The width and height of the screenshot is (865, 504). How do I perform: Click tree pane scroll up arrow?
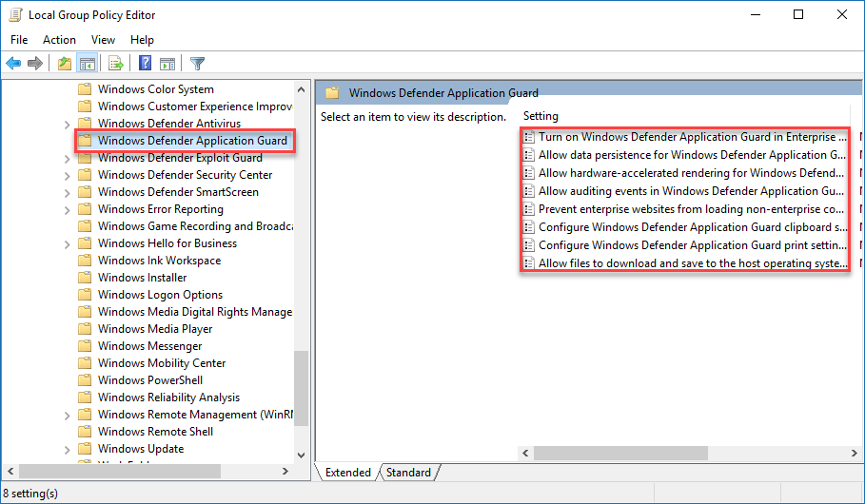coord(302,88)
